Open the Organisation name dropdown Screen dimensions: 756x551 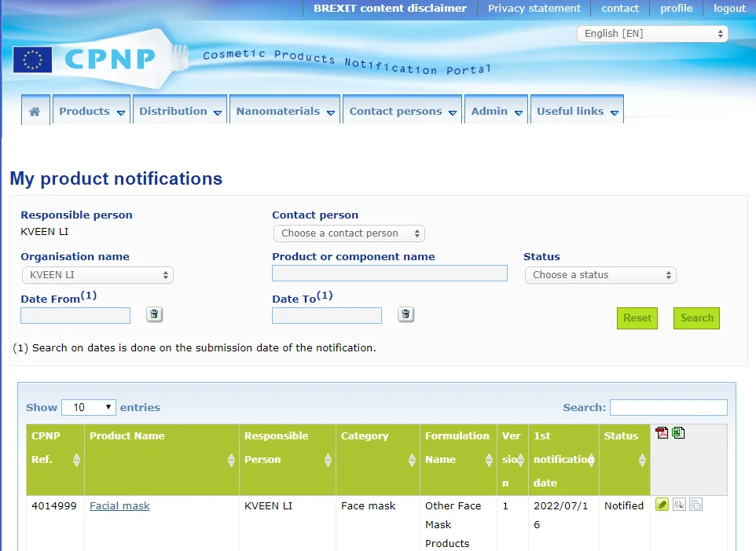coord(97,275)
